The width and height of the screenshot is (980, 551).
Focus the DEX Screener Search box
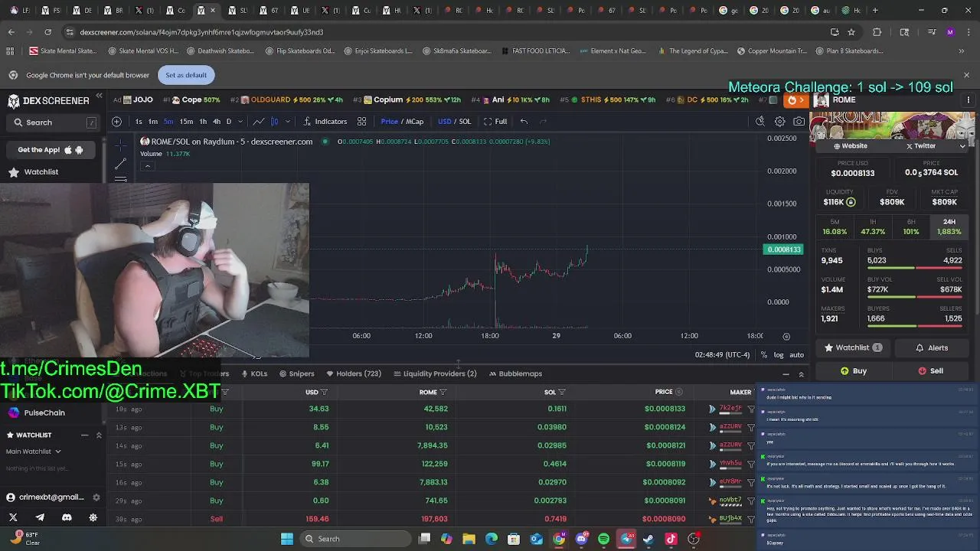(54, 122)
